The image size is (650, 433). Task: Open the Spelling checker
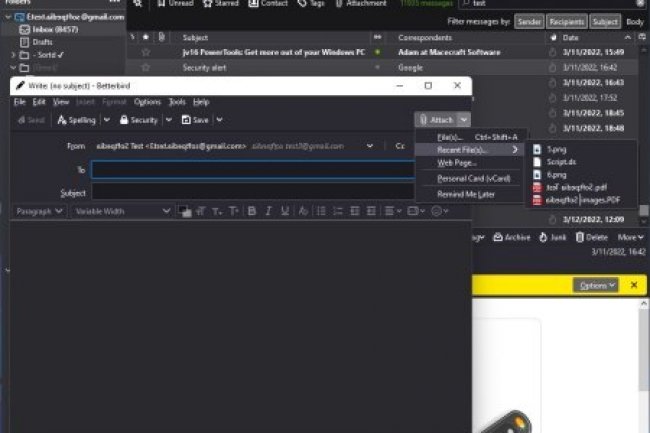point(77,120)
